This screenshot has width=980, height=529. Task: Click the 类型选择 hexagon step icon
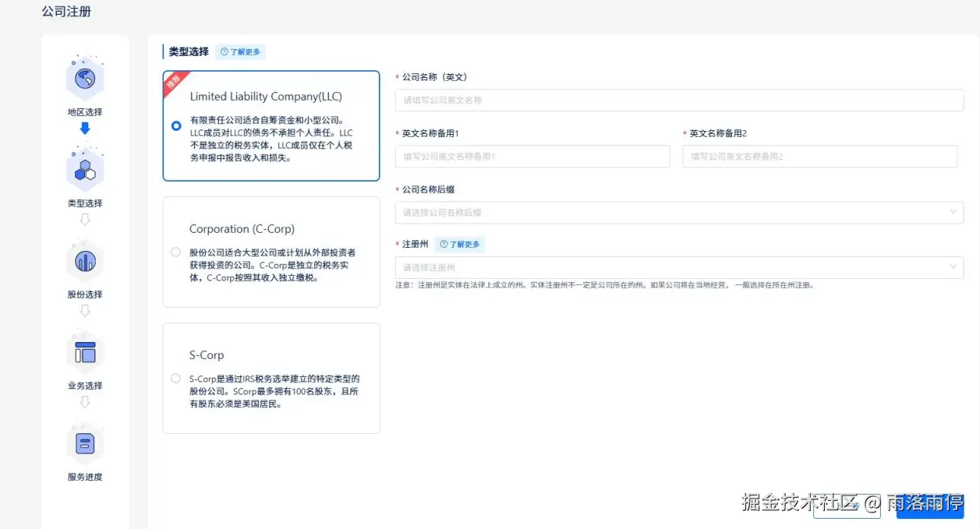tap(85, 169)
